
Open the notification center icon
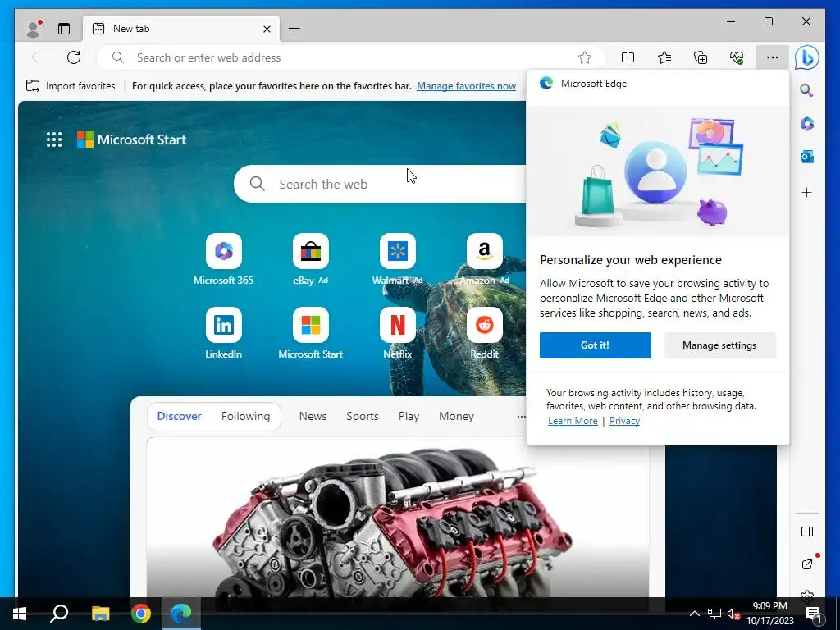(x=813, y=615)
